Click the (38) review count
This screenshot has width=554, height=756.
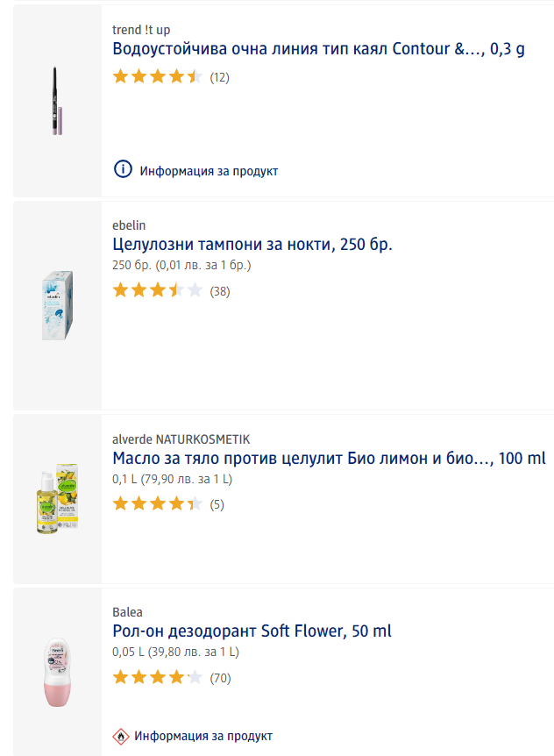pyautogui.click(x=220, y=291)
